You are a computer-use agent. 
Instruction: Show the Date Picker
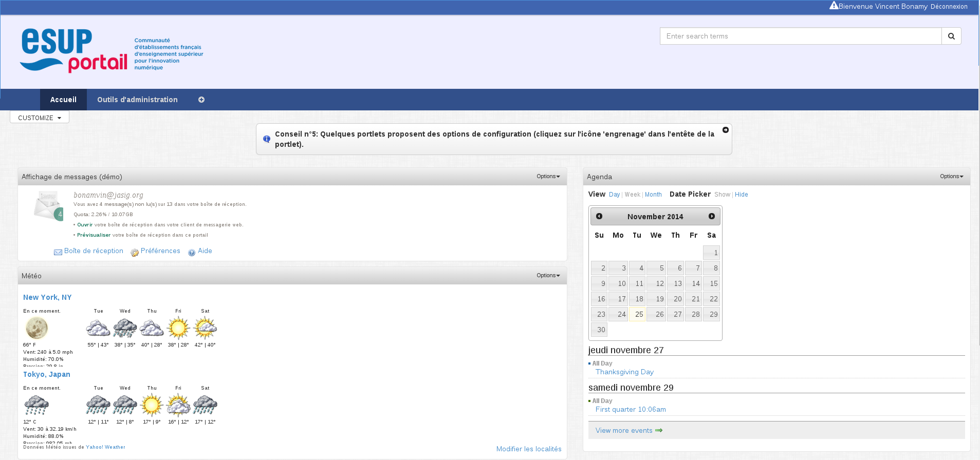(x=722, y=195)
